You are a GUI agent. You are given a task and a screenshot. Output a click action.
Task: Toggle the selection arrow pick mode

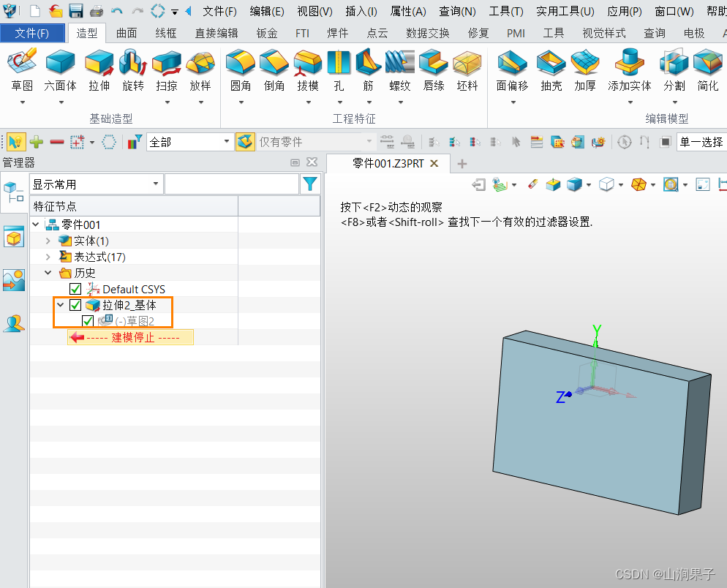coord(16,141)
